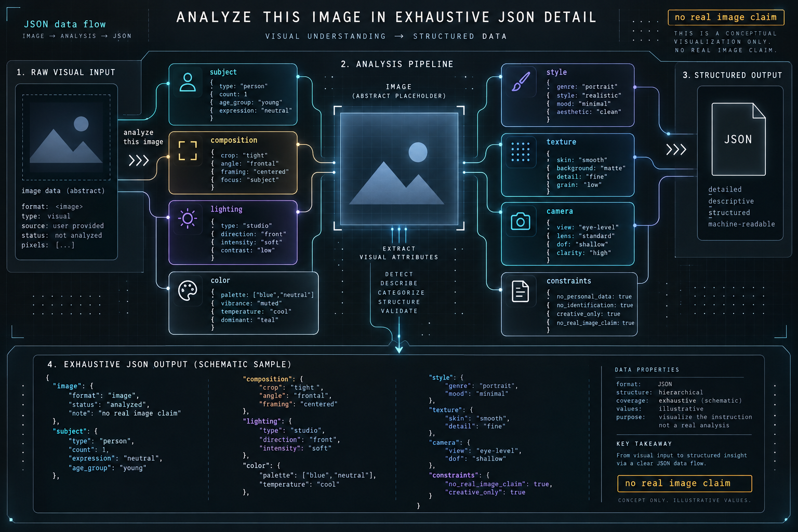The image size is (798, 532).
Task: Click the 'no_identification: true' line
Action: click(x=595, y=305)
